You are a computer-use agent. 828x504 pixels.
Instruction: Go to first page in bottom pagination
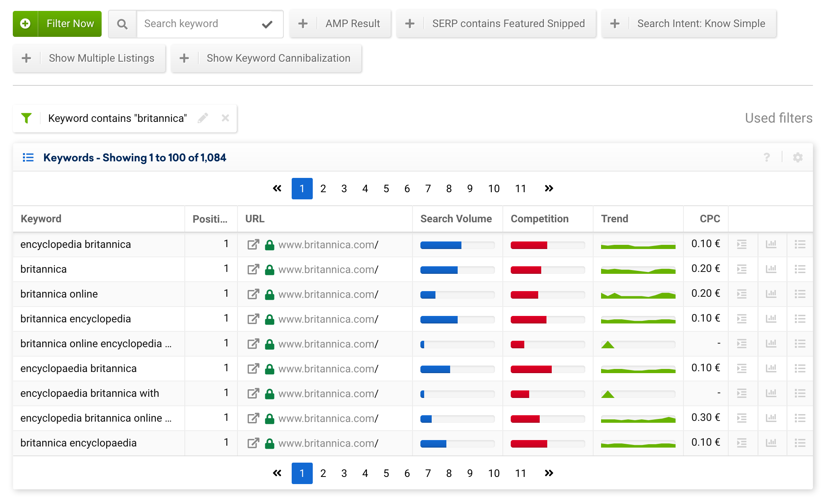tap(277, 473)
